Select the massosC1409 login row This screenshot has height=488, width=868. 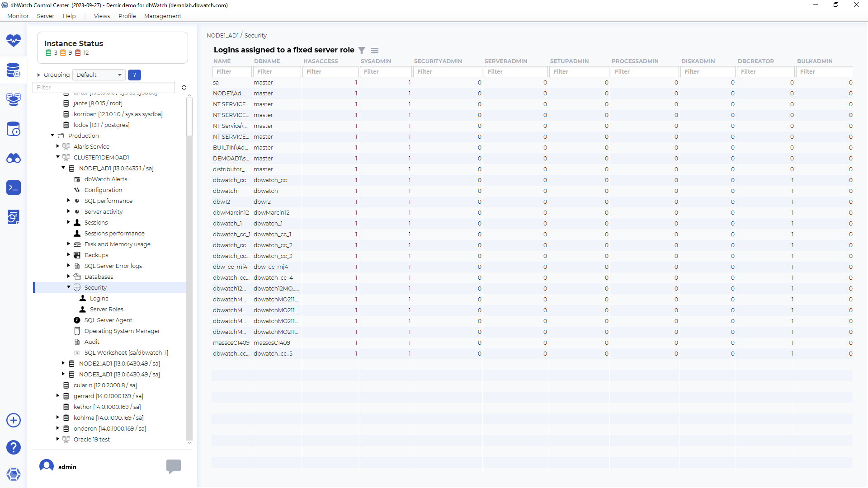tap(532, 343)
